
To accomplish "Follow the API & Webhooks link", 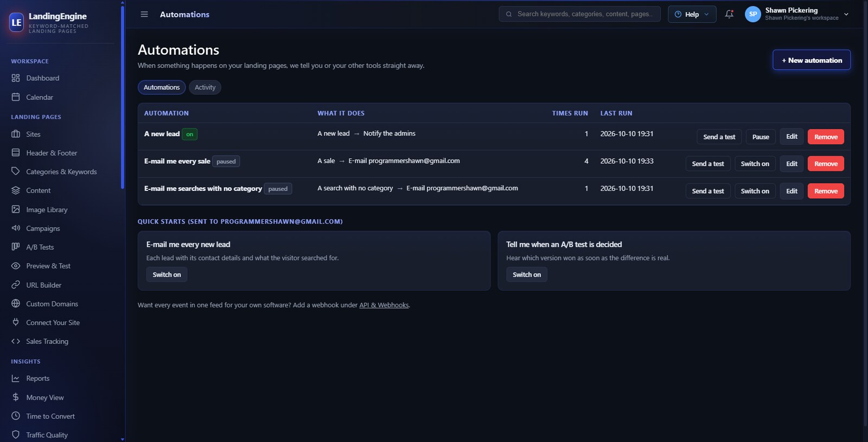I will [x=384, y=305].
